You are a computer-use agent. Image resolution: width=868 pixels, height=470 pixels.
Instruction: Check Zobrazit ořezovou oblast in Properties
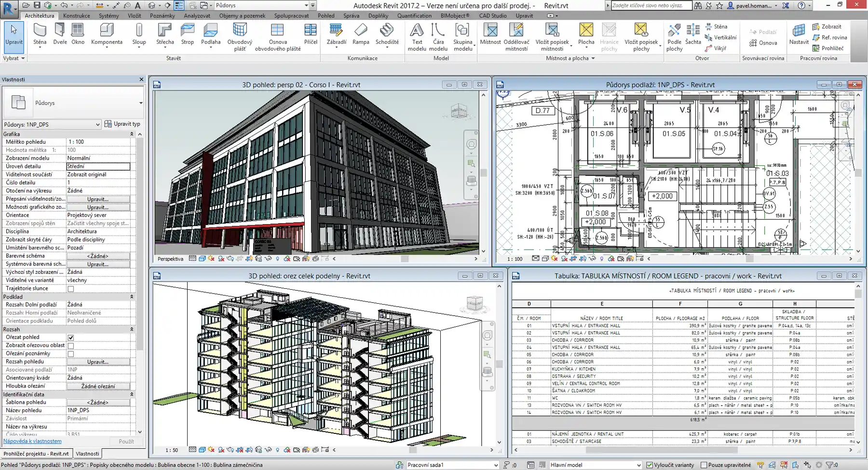tap(70, 345)
